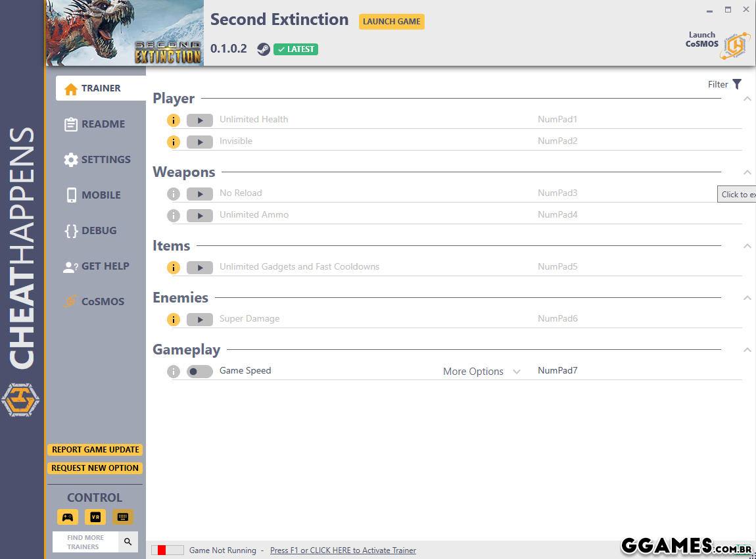Click the Steam platform icon
756x559 pixels.
coord(263,49)
